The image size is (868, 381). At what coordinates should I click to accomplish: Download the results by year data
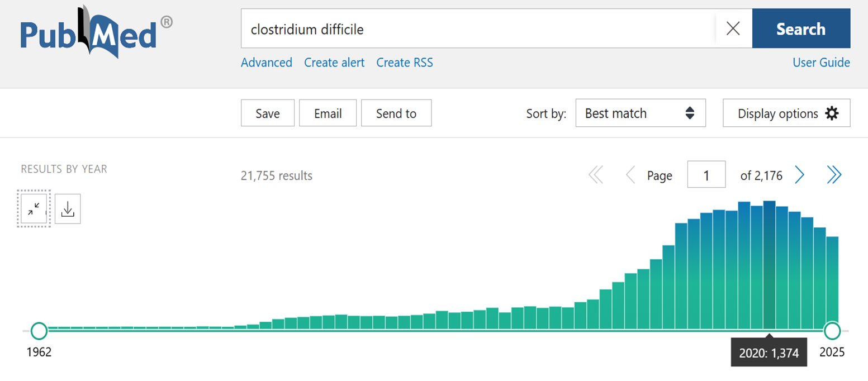coord(68,209)
